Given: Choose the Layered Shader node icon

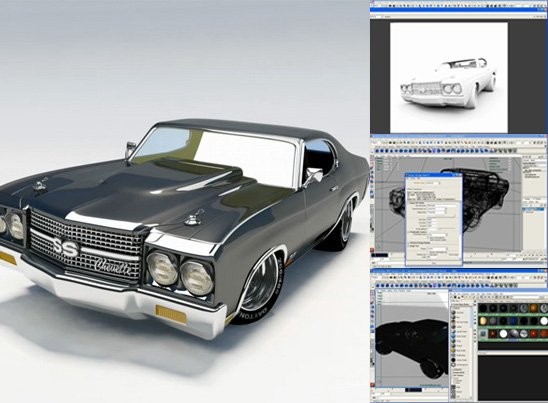Looking at the screenshot, I should coord(453,331).
